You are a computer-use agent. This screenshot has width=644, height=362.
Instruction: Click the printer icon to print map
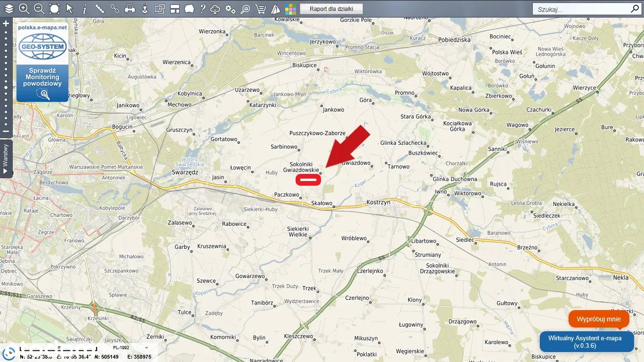(130, 9)
